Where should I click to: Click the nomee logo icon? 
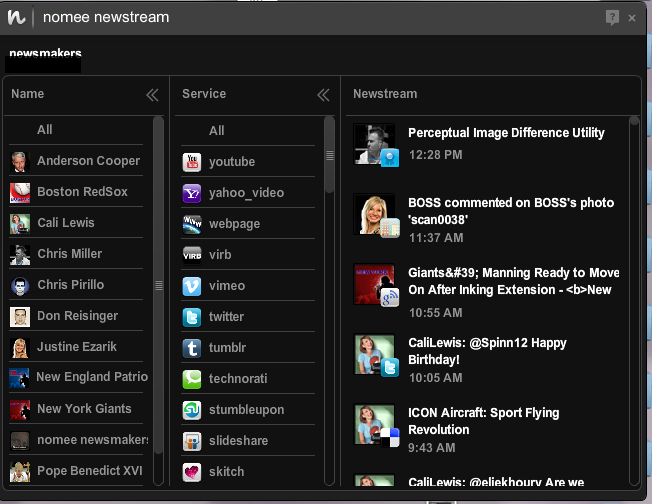pos(17,18)
